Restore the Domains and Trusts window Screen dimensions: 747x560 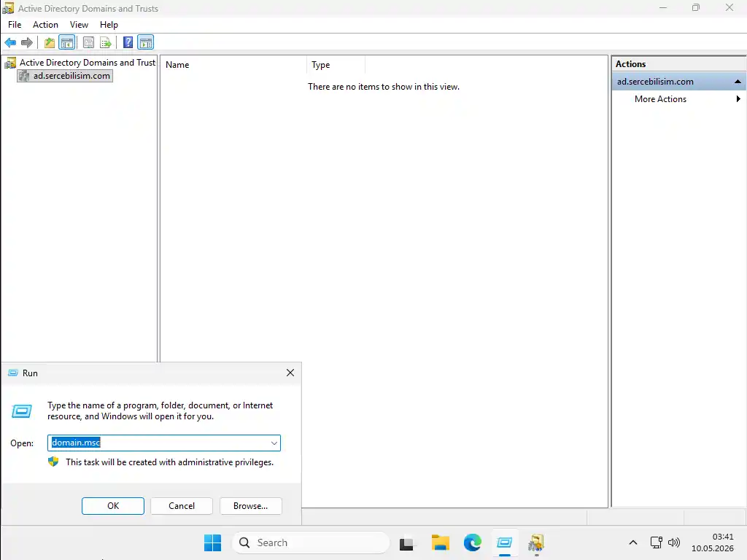tap(696, 7)
